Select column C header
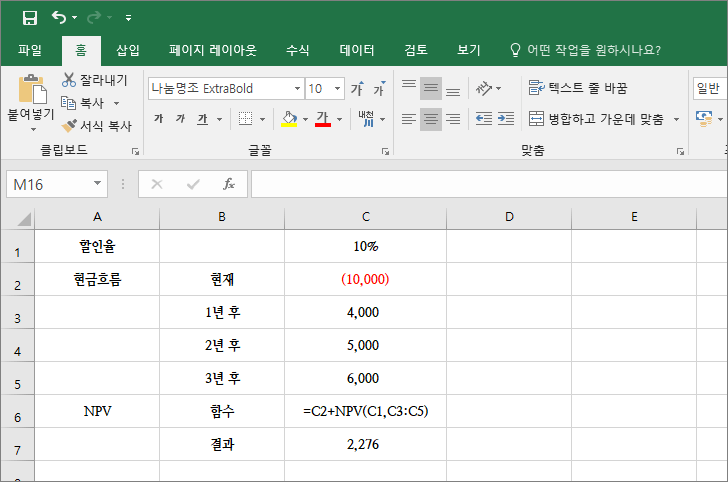Image resolution: width=728 pixels, height=482 pixels. click(x=365, y=217)
